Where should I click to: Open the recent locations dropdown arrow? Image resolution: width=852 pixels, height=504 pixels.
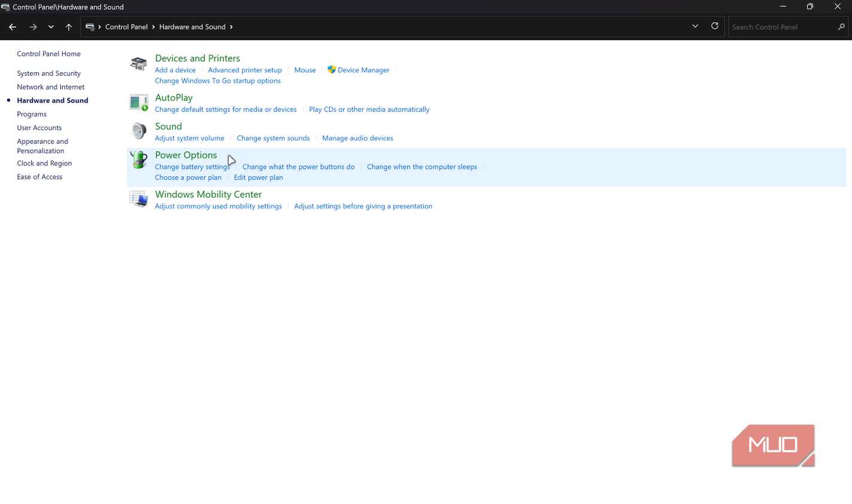[51, 27]
